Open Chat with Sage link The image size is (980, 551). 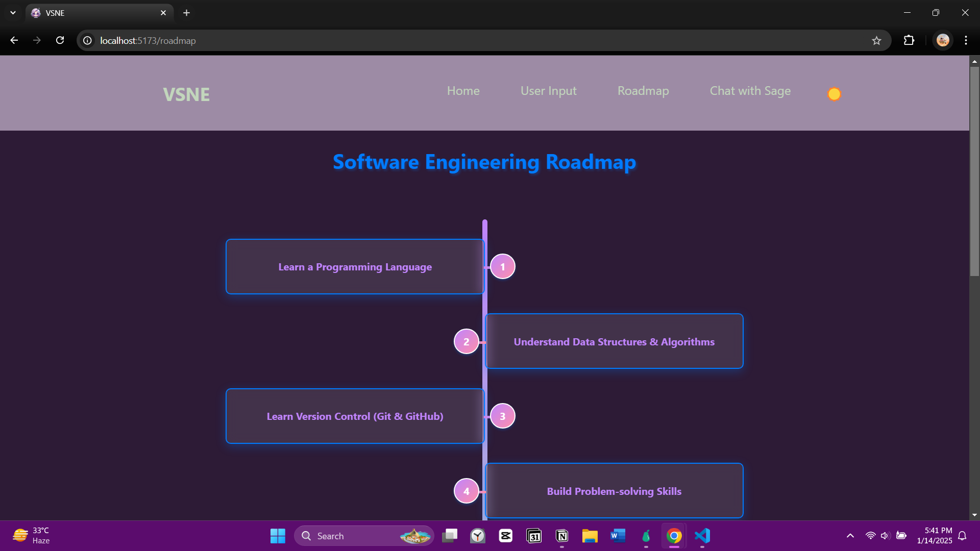pyautogui.click(x=750, y=91)
